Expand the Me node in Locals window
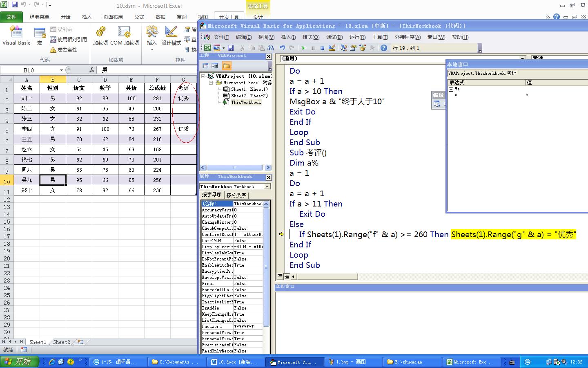This screenshot has width=588, height=368. [x=451, y=89]
